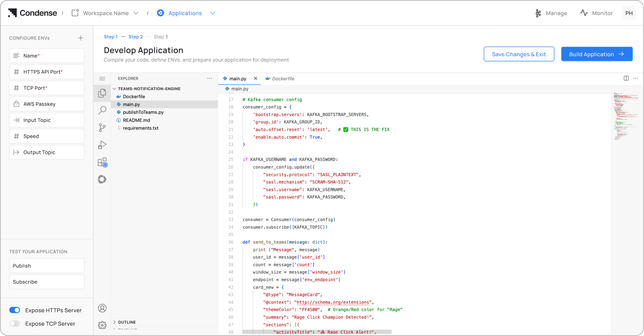Open the Monitor menu

(x=596, y=13)
